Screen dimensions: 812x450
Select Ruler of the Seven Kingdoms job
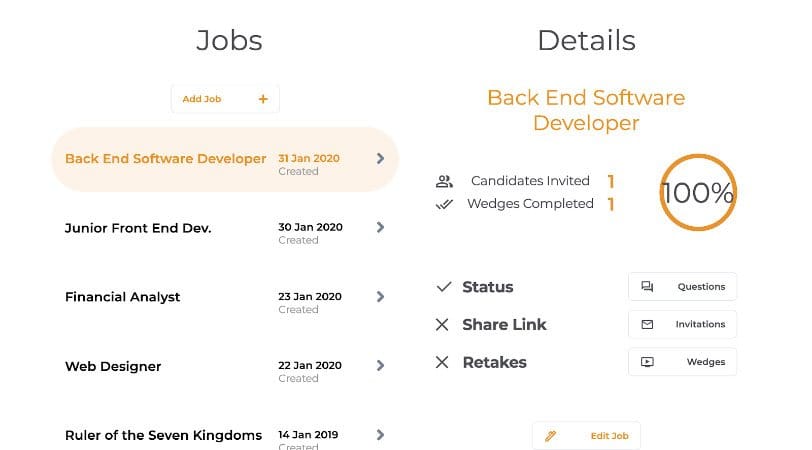point(163,435)
